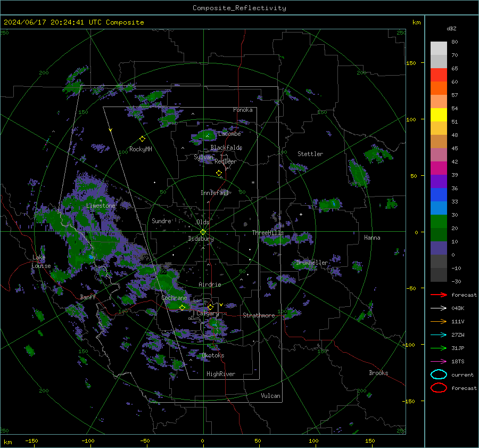Click the purple-blue 10-0 dBZ swatch
This screenshot has width=479, height=448.
[439, 248]
